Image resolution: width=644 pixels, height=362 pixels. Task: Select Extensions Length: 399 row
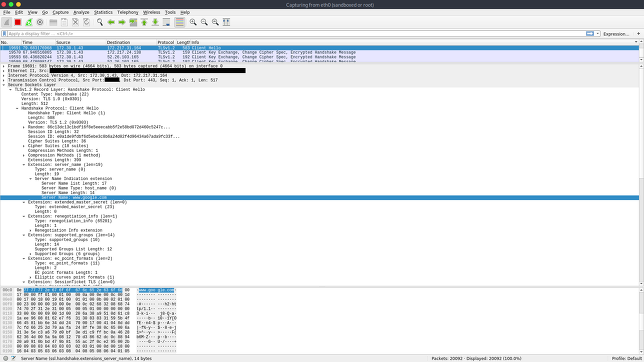(319, 160)
